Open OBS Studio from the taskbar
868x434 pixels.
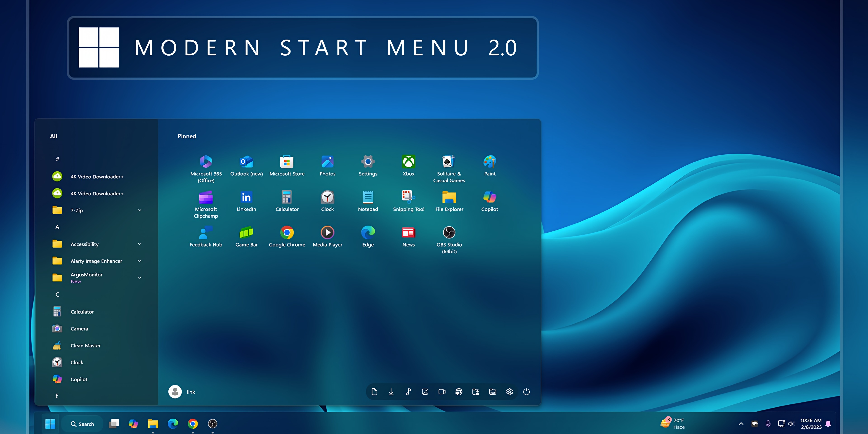tap(213, 424)
